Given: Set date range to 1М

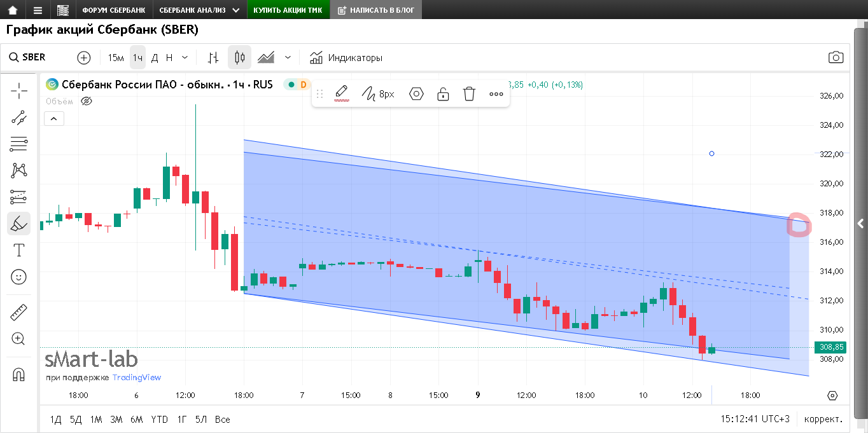Looking at the screenshot, I should [x=95, y=420].
